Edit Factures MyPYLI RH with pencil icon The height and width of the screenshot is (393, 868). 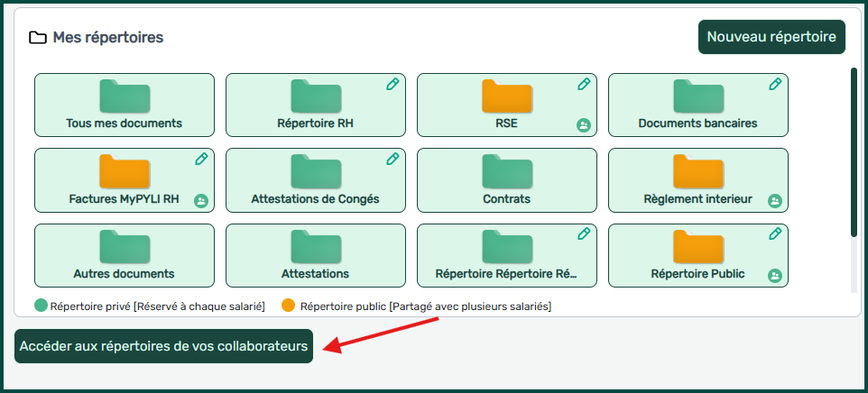(201, 159)
